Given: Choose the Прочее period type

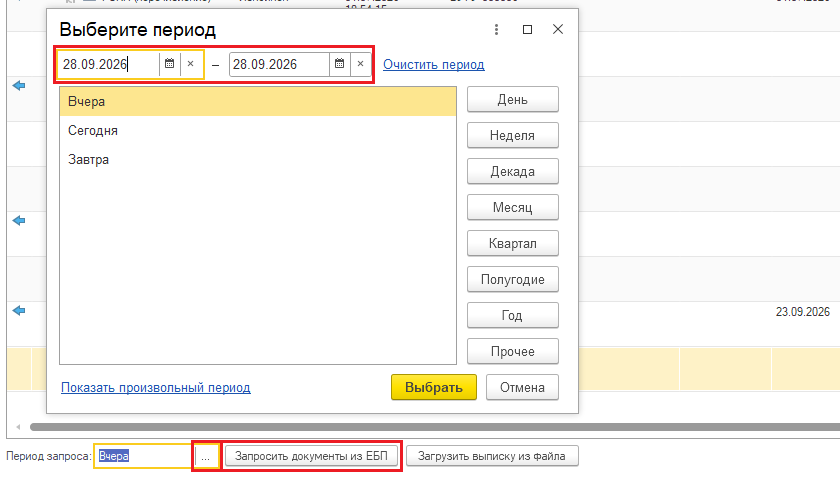Looking at the screenshot, I should click(513, 352).
